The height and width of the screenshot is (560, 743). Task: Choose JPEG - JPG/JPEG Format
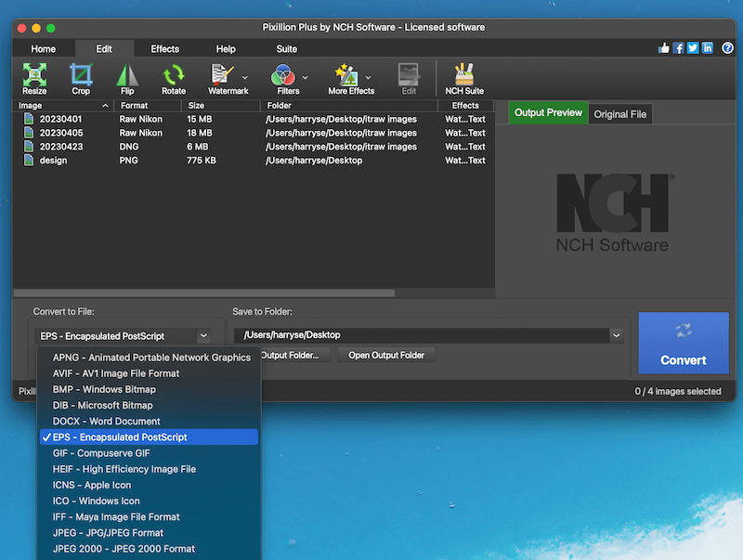(149, 533)
